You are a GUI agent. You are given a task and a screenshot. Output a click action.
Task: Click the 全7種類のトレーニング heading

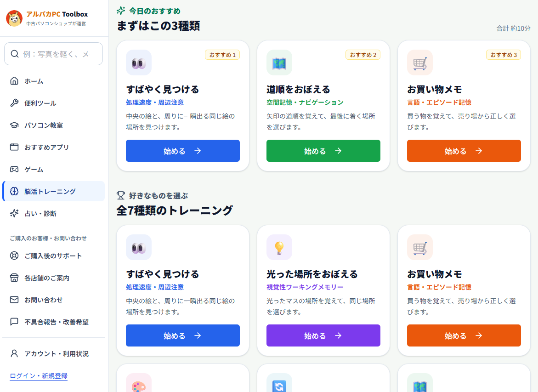pos(175,210)
